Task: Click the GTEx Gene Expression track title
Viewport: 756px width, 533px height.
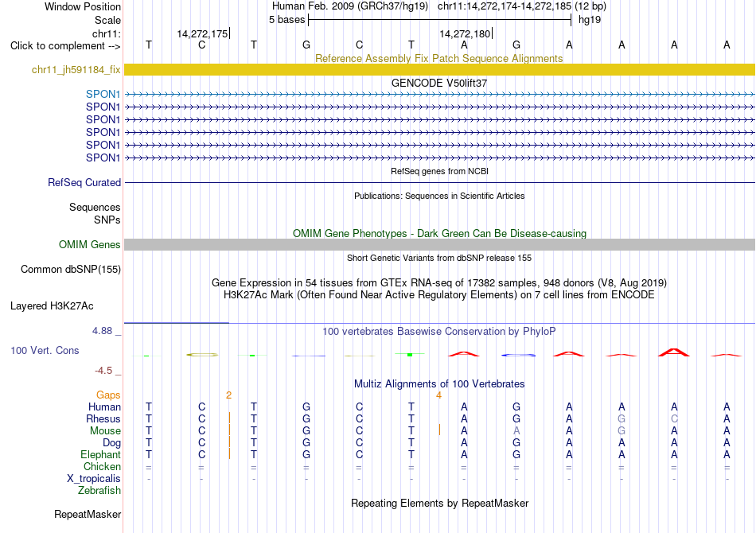Action: pyautogui.click(x=439, y=283)
